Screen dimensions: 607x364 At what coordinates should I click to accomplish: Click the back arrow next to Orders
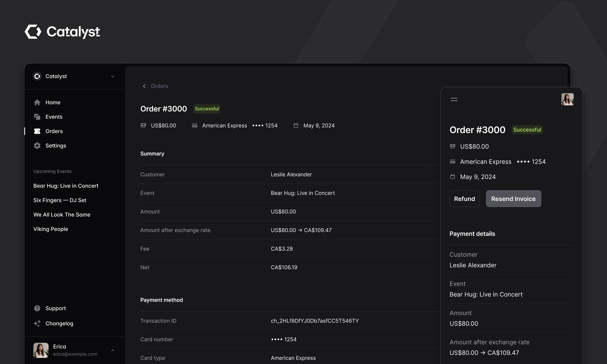(x=144, y=86)
